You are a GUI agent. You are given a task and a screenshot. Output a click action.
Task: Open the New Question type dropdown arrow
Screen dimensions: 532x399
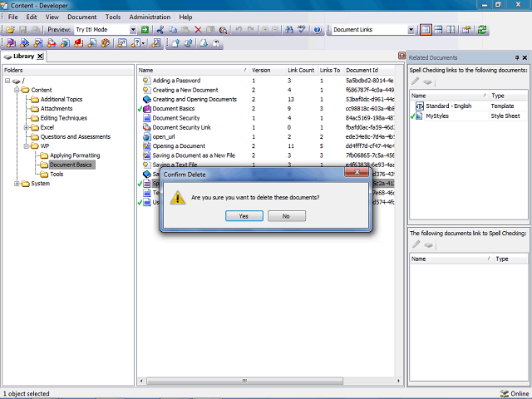pos(143,43)
